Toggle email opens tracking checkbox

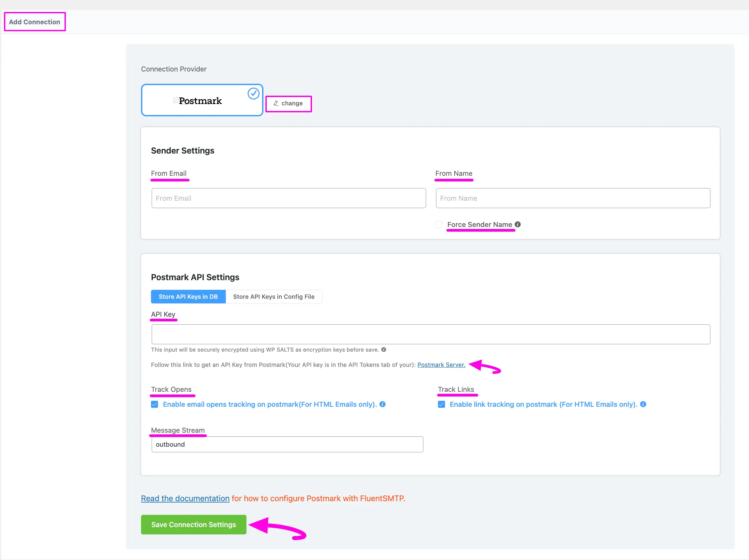(155, 405)
